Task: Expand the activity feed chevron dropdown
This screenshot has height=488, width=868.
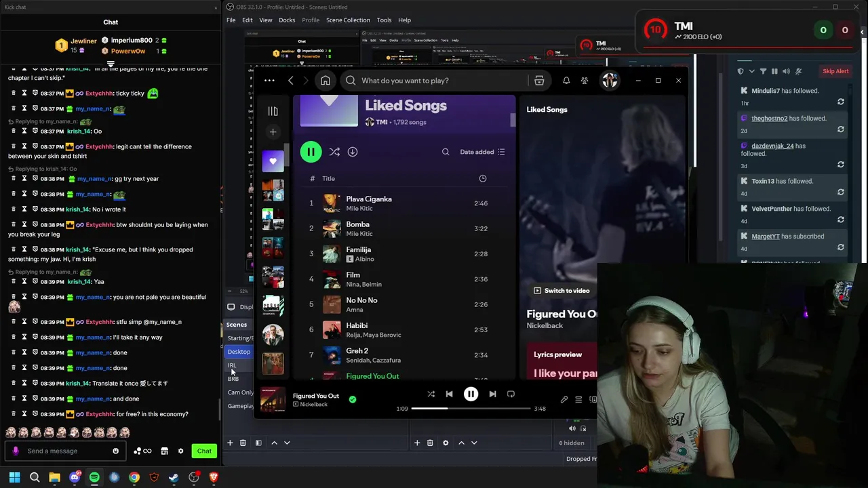Action: (751, 71)
